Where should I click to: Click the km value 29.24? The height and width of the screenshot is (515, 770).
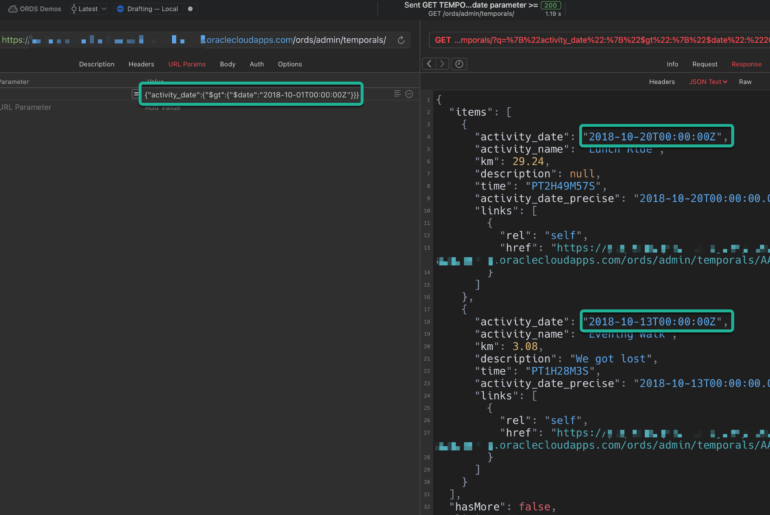point(528,162)
